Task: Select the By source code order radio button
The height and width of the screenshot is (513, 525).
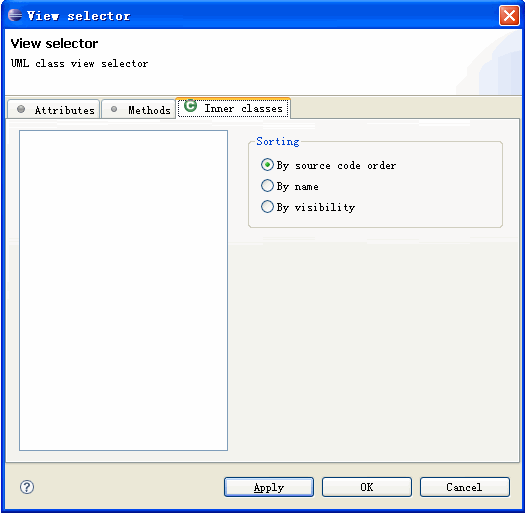Action: (x=267, y=165)
